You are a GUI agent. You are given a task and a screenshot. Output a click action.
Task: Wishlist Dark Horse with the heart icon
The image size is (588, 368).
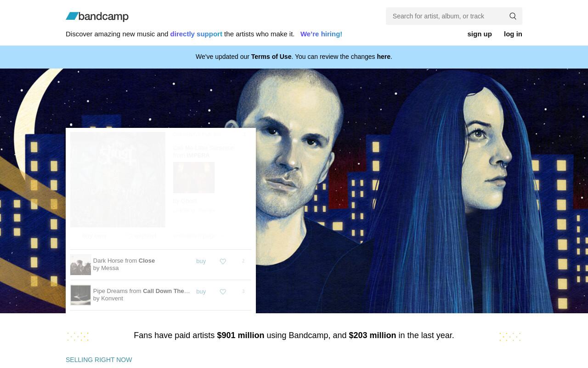tap(223, 261)
